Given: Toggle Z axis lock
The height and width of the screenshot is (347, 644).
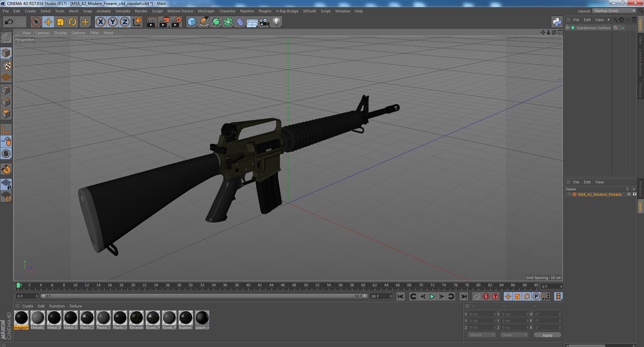Looking at the screenshot, I should 125,22.
